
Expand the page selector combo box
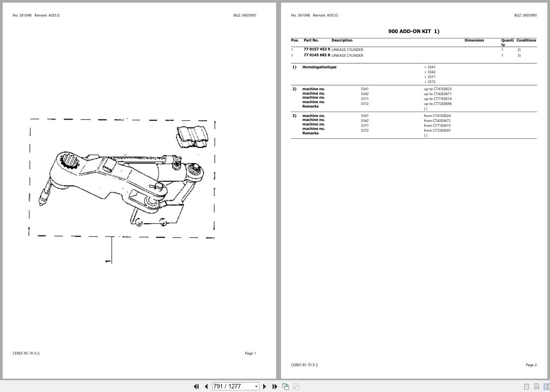coord(256,386)
